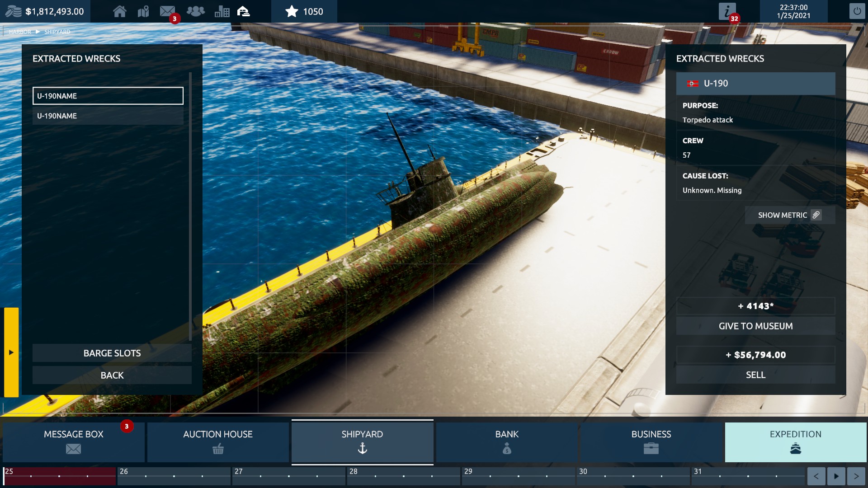Screen dimensions: 868x488
Task: Click the warehouse ship icon
Action: (244, 11)
